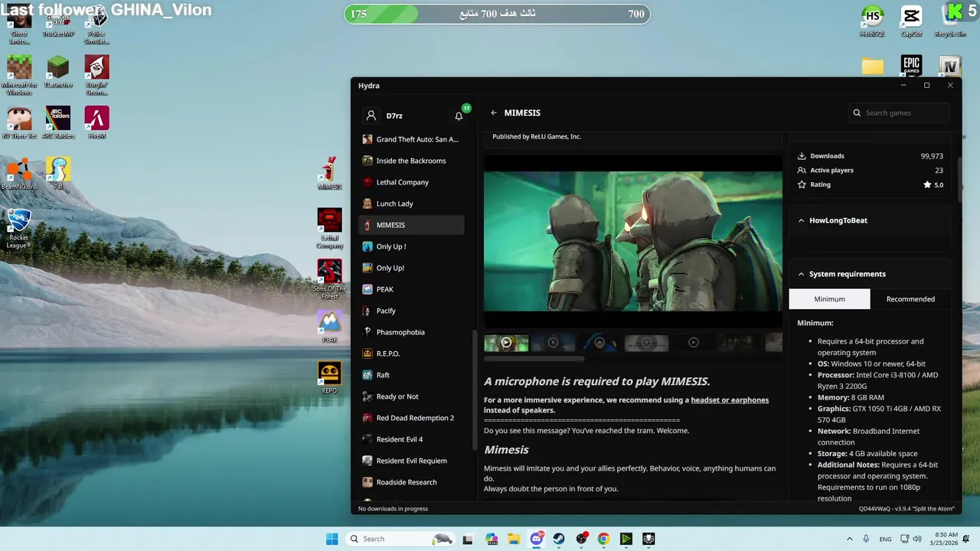Select the first highlighted video thumbnail
Image resolution: width=980 pixels, height=551 pixels.
pyautogui.click(x=506, y=343)
